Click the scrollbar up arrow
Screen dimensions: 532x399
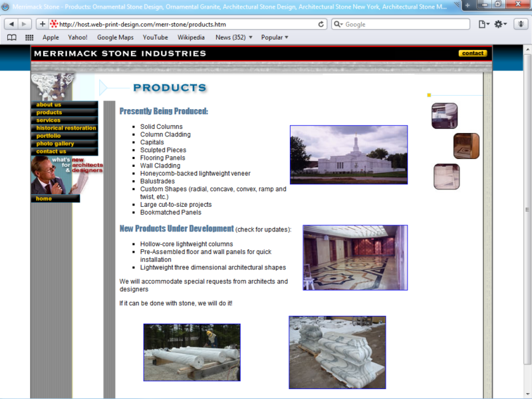coord(527,49)
